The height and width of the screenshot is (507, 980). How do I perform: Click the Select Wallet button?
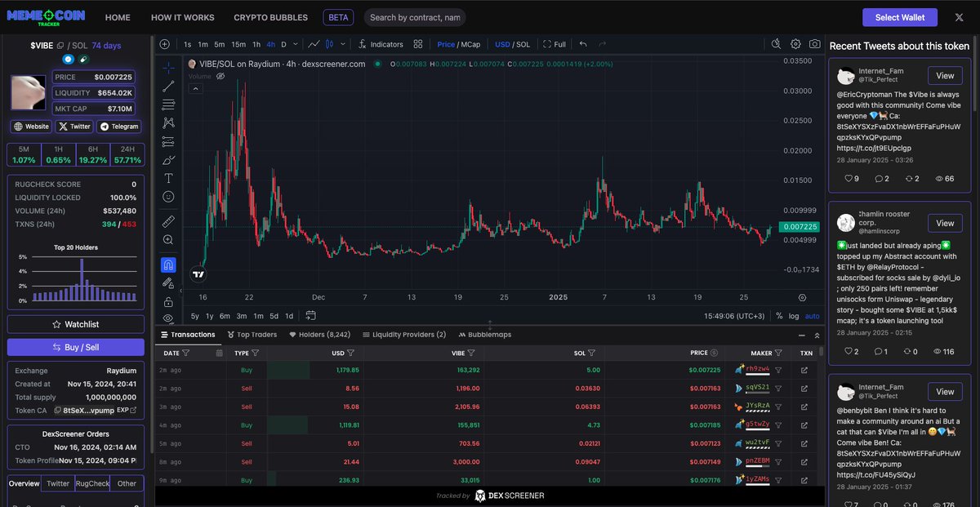(x=900, y=17)
